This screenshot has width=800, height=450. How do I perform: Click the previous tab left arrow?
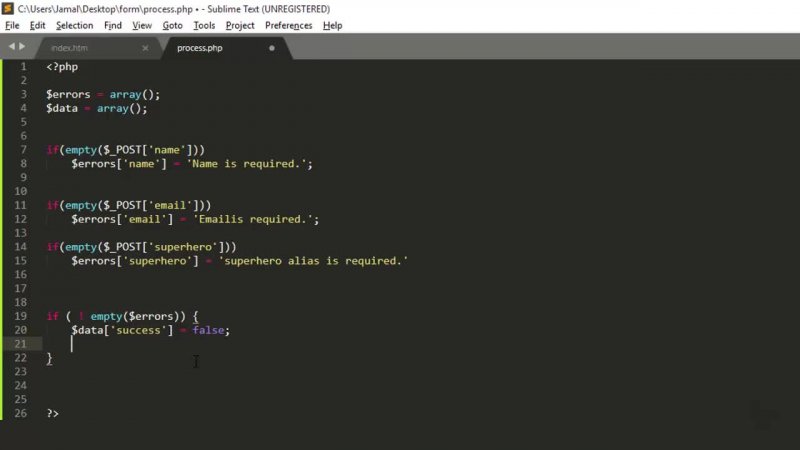[x=12, y=47]
